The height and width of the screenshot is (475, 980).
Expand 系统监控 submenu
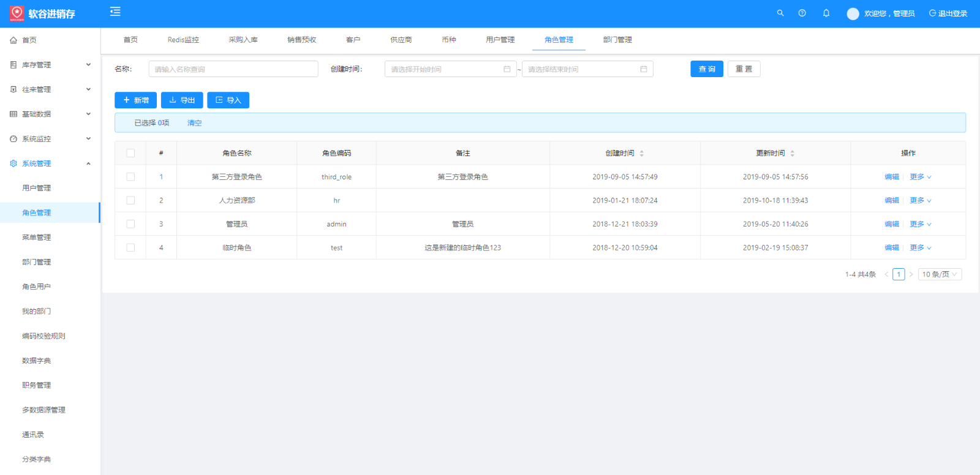88,139
